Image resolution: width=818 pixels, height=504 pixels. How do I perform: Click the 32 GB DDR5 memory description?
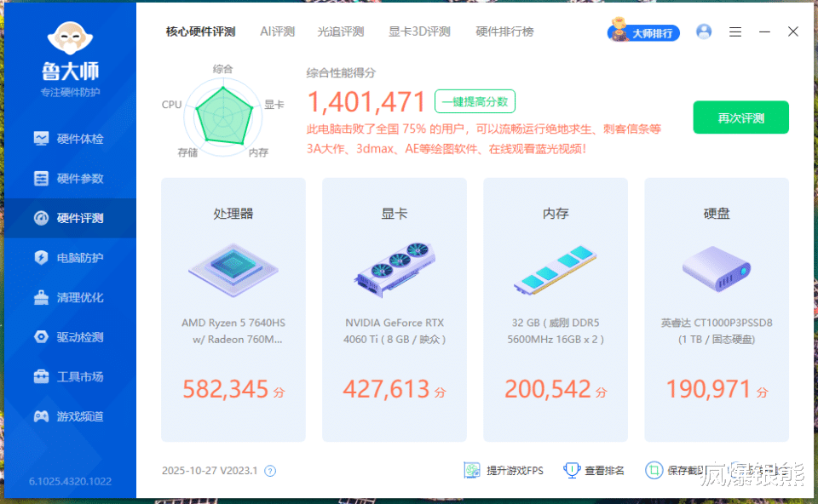[x=555, y=331]
